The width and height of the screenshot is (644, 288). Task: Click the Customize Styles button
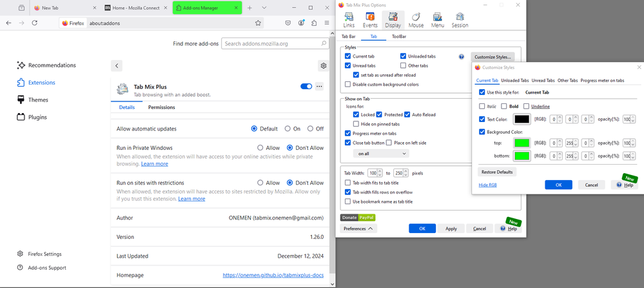click(493, 57)
